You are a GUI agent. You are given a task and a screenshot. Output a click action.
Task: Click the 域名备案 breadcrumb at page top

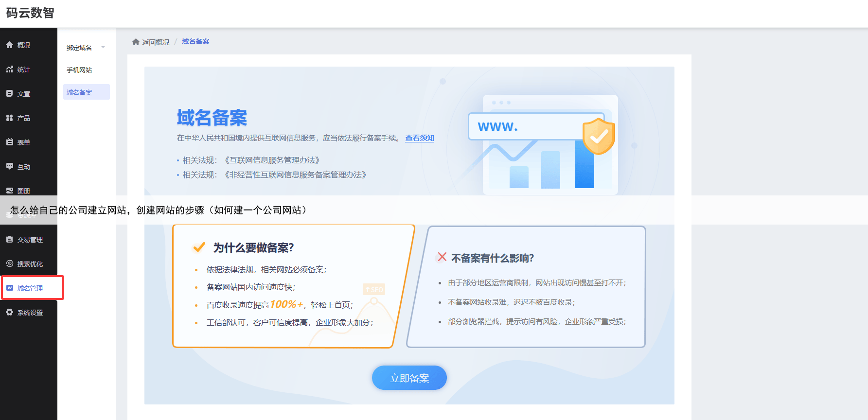[x=195, y=41]
